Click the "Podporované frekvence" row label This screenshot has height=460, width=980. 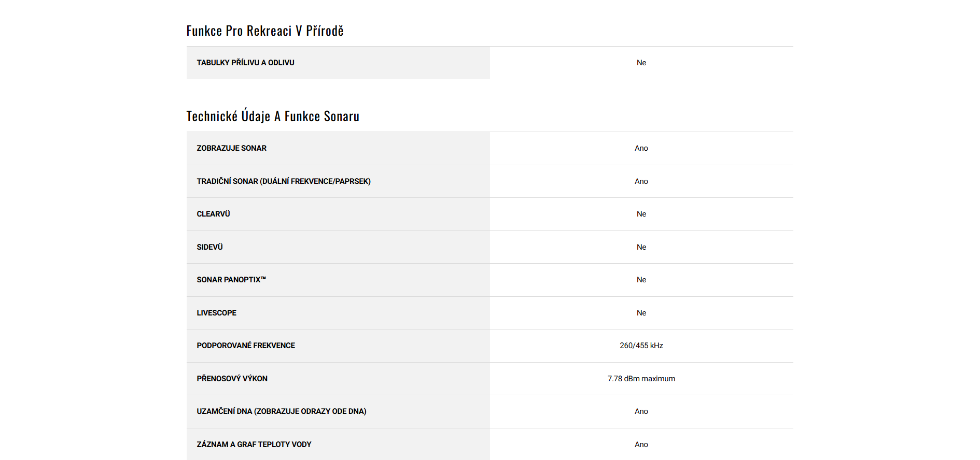(x=246, y=346)
